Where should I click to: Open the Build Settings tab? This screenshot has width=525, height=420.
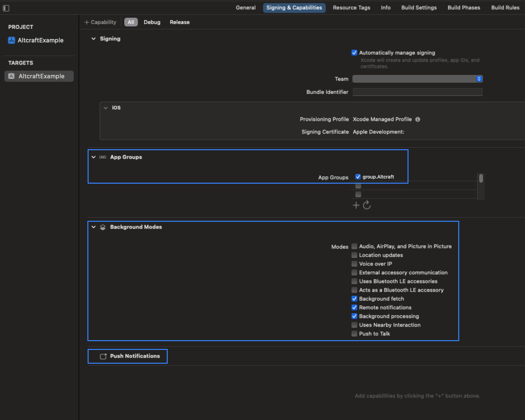419,8
